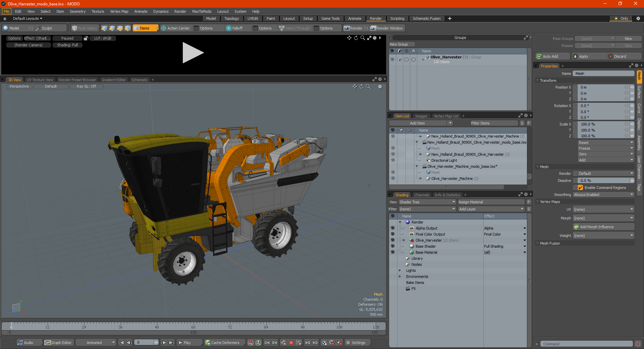This screenshot has height=349, width=644.
Task: Hide Alpha Output in Shader Tree
Action: [x=392, y=228]
